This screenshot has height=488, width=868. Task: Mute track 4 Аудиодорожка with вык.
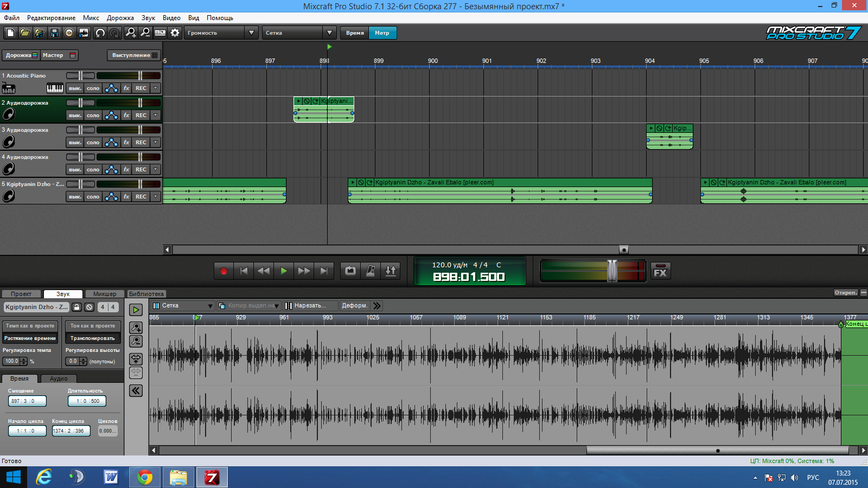pyautogui.click(x=75, y=169)
